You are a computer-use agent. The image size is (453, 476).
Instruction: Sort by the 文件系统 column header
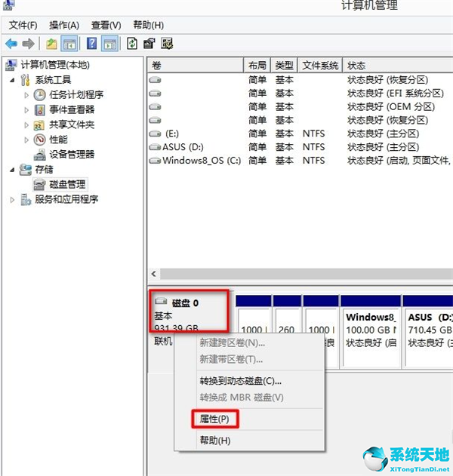pos(320,66)
